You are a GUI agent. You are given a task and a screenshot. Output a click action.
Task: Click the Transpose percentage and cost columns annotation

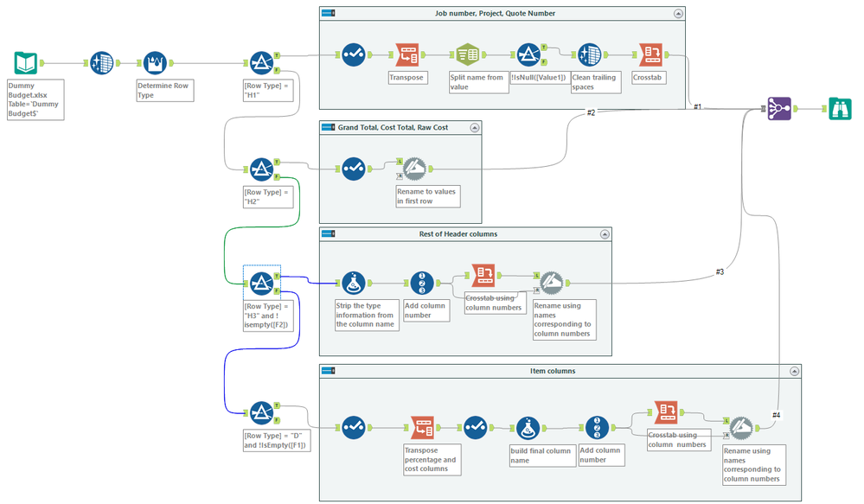coord(432,460)
